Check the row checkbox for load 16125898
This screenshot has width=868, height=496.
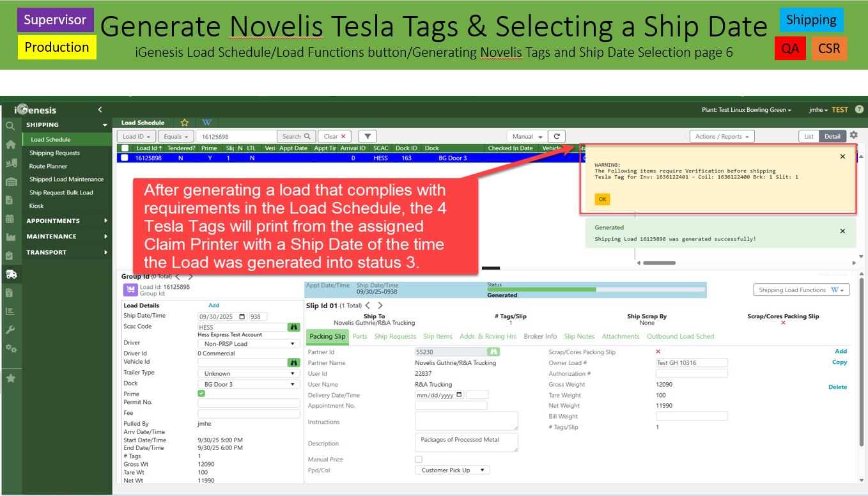pos(125,158)
